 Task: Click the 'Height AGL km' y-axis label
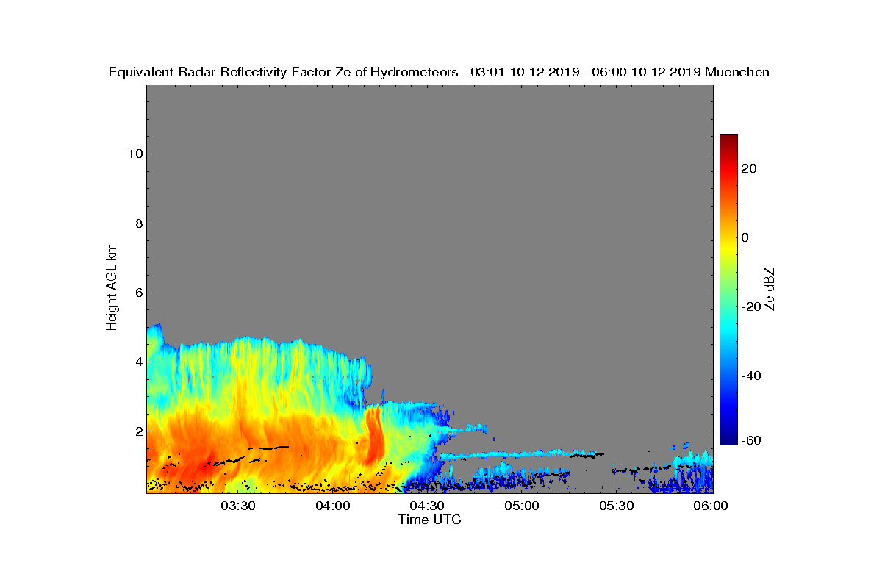pyautogui.click(x=112, y=287)
